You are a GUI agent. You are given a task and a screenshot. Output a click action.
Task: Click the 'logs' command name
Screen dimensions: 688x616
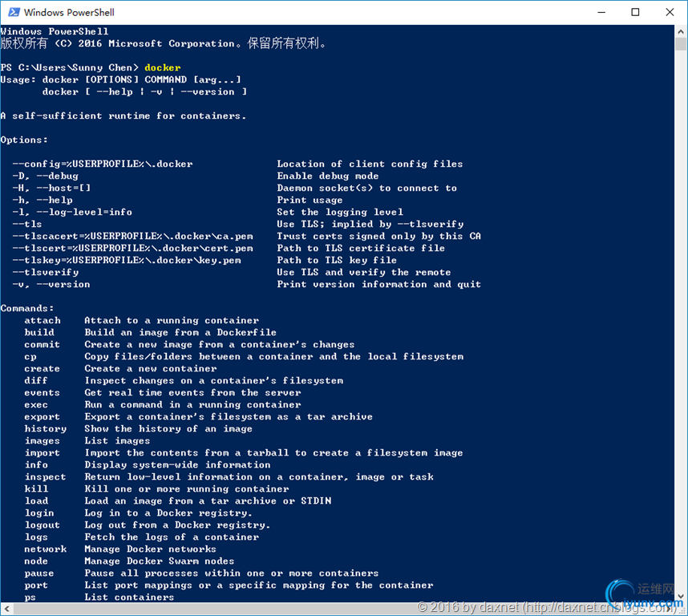pyautogui.click(x=36, y=537)
